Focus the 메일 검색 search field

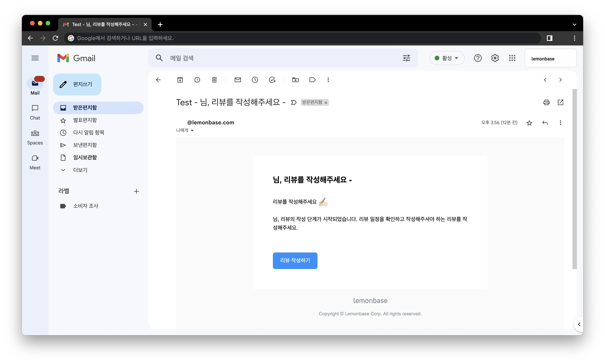coord(282,58)
